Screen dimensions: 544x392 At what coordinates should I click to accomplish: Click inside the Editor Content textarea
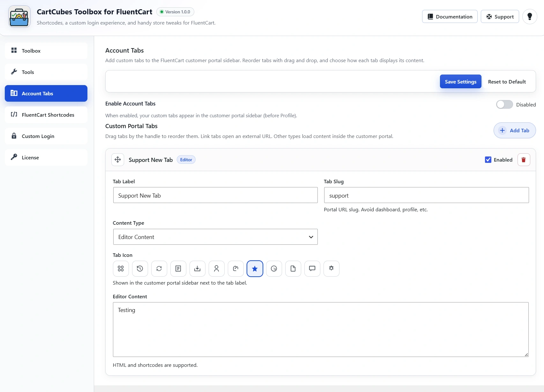pyautogui.click(x=321, y=330)
